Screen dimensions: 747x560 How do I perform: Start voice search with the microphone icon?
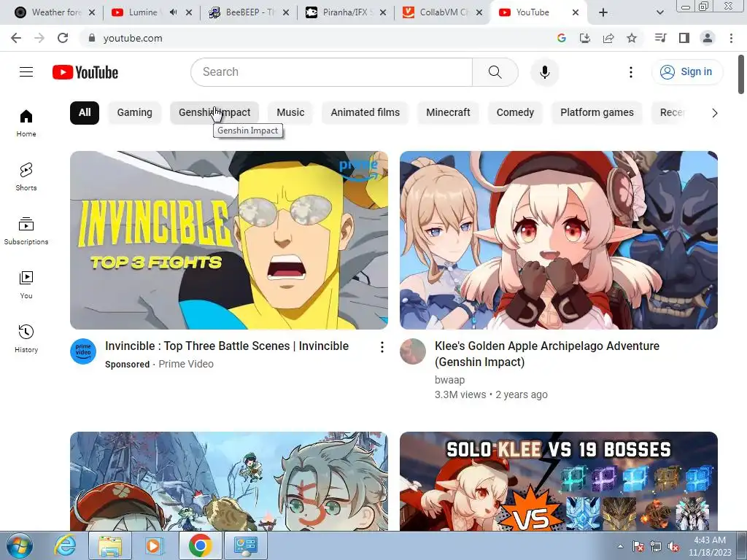click(544, 72)
